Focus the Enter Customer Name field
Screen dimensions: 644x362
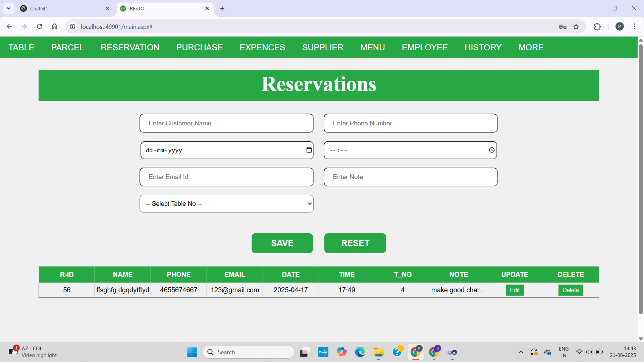pos(226,123)
